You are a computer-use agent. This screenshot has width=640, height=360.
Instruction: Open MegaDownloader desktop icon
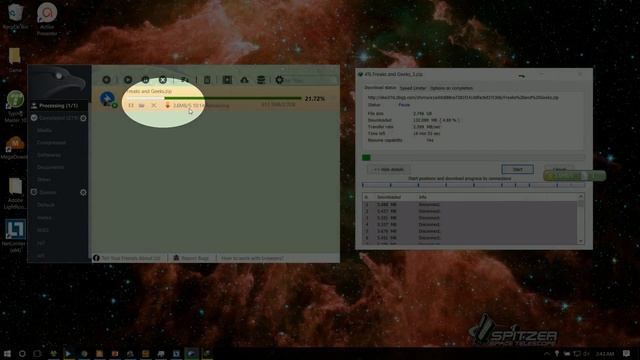(x=15, y=148)
